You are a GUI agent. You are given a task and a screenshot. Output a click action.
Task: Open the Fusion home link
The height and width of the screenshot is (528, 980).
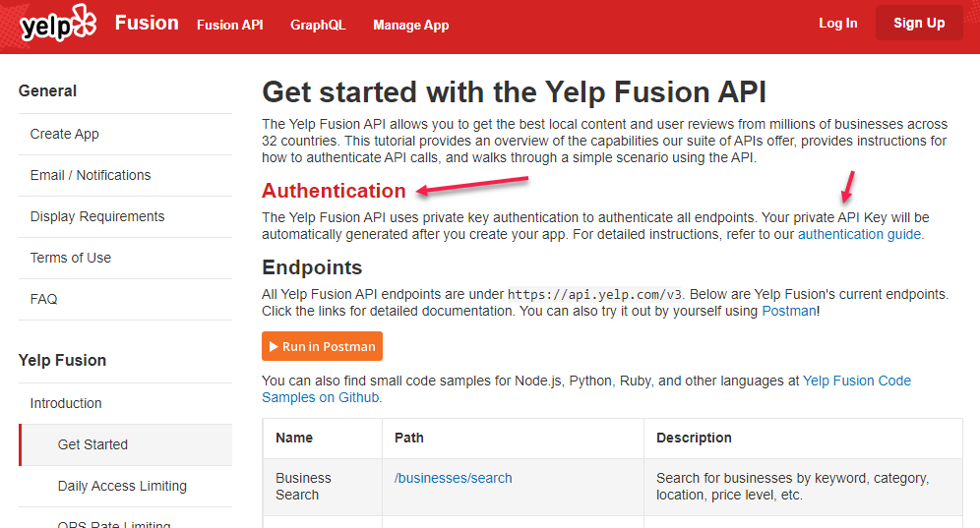(x=147, y=24)
